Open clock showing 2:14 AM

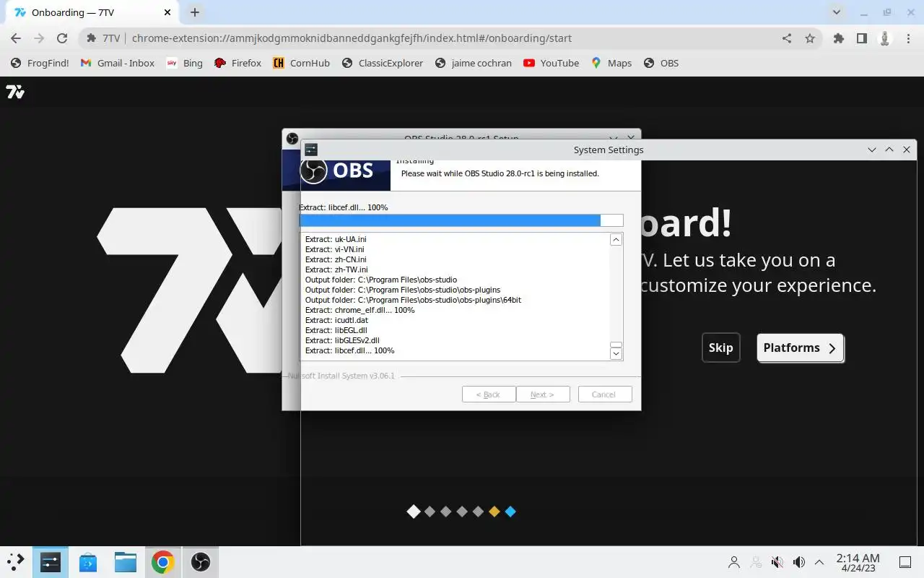(858, 562)
